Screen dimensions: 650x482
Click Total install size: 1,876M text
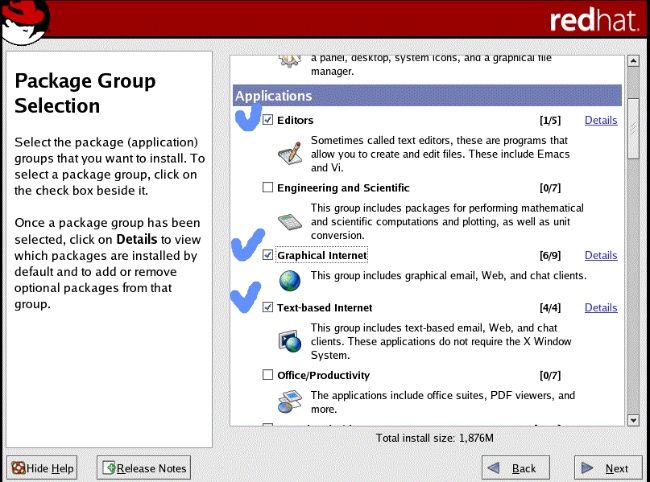click(x=434, y=438)
